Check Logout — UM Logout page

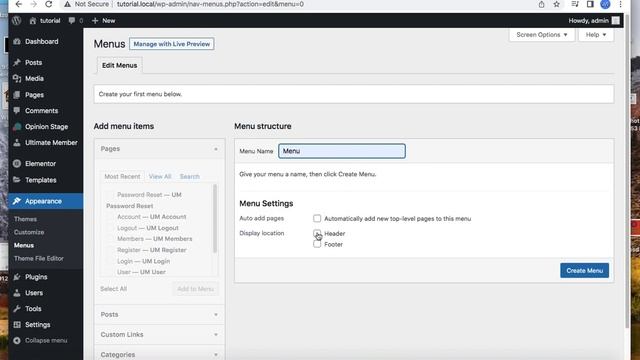click(x=111, y=228)
